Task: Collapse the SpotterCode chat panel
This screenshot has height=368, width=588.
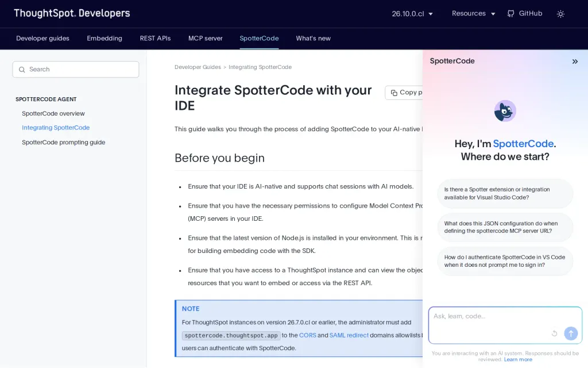Action: (x=575, y=62)
